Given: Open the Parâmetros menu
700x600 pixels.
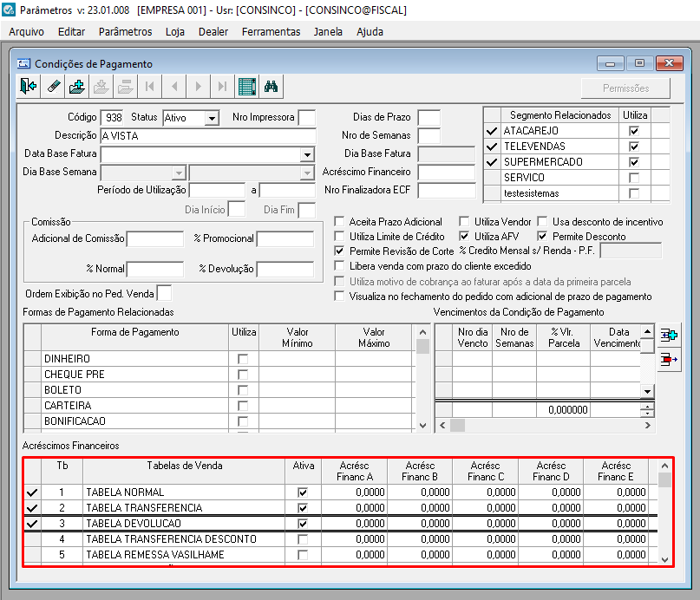Looking at the screenshot, I should coord(126,32).
